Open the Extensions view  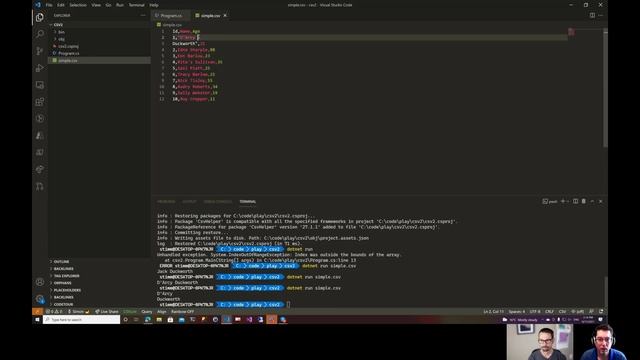tap(40, 102)
